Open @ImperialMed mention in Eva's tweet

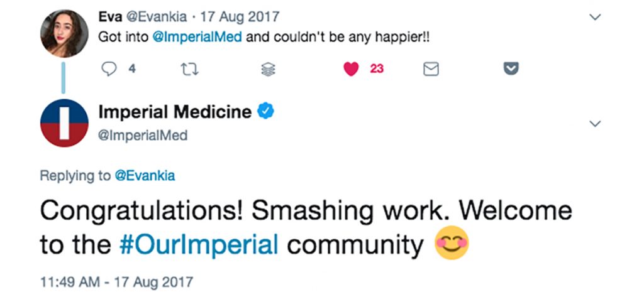click(197, 37)
